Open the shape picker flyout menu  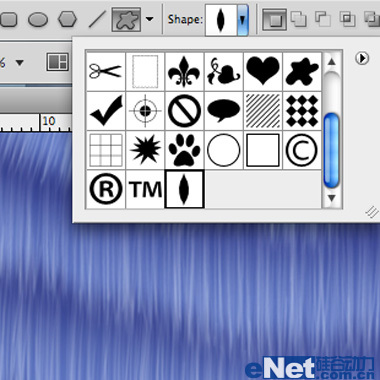tap(362, 58)
